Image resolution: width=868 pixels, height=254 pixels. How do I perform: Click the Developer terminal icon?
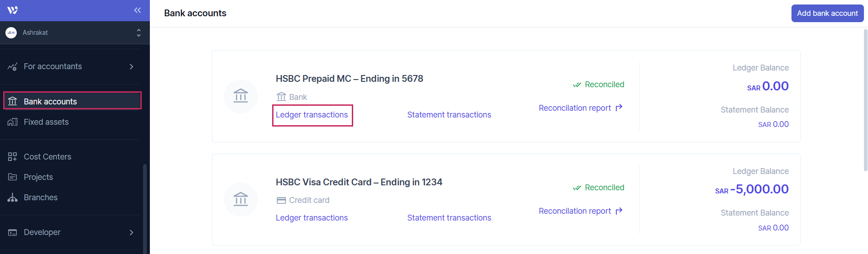pyautogui.click(x=13, y=232)
